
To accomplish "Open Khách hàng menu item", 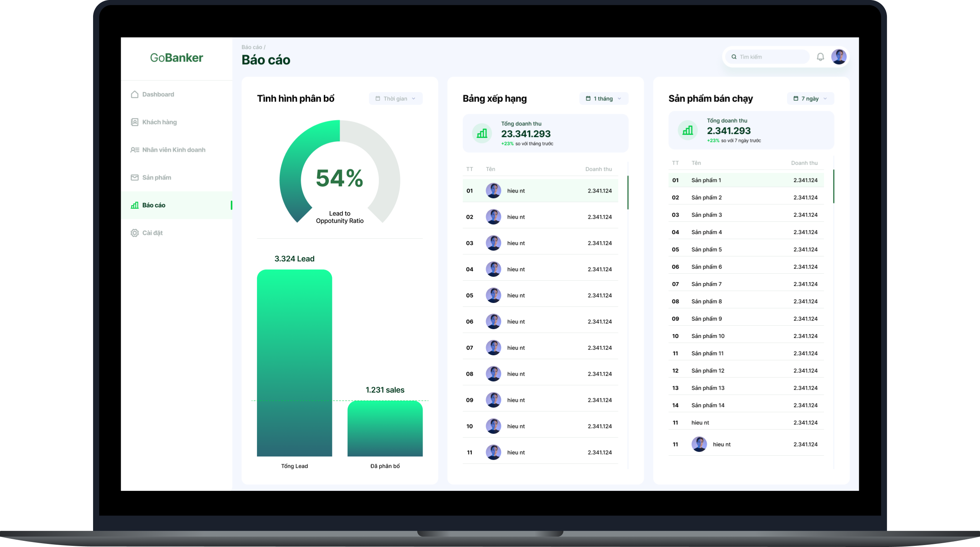I will tap(160, 122).
